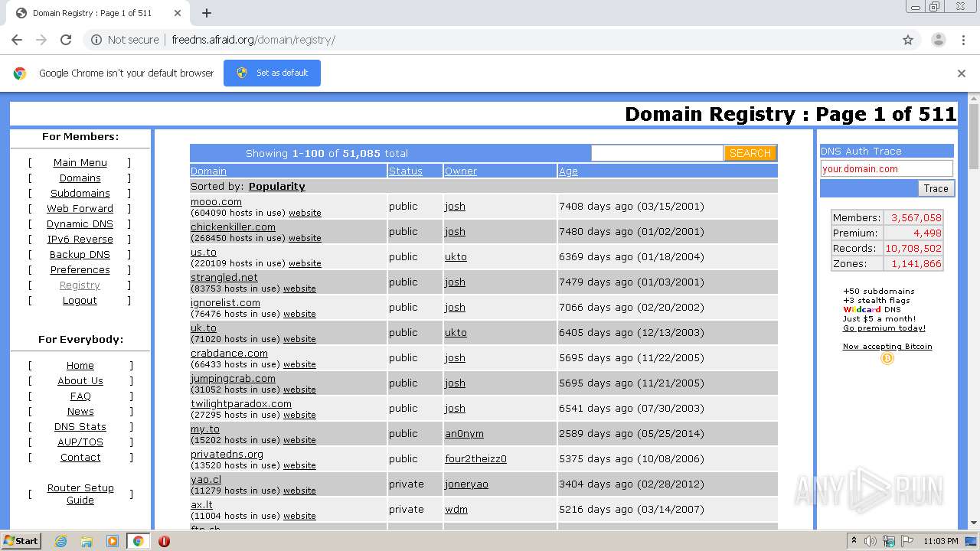The height and width of the screenshot is (551, 980).
Task: Reload the page with refresh icon
Action: click(x=66, y=40)
